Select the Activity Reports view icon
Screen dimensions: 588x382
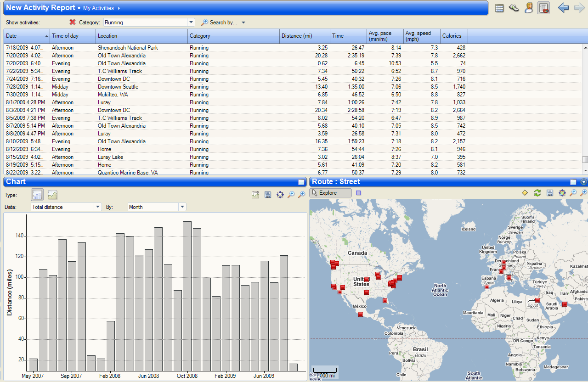pos(543,8)
